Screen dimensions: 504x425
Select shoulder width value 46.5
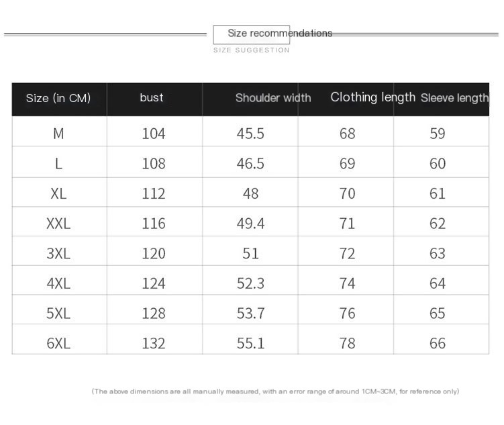(x=250, y=163)
